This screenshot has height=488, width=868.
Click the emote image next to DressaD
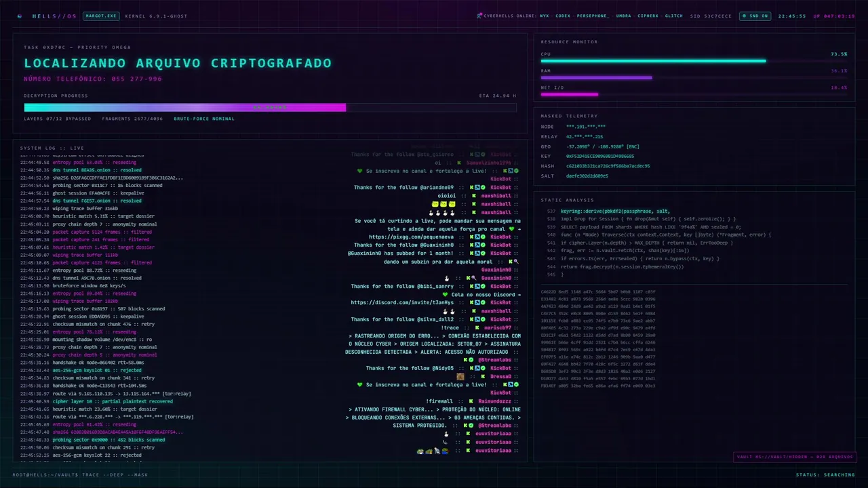click(x=460, y=377)
